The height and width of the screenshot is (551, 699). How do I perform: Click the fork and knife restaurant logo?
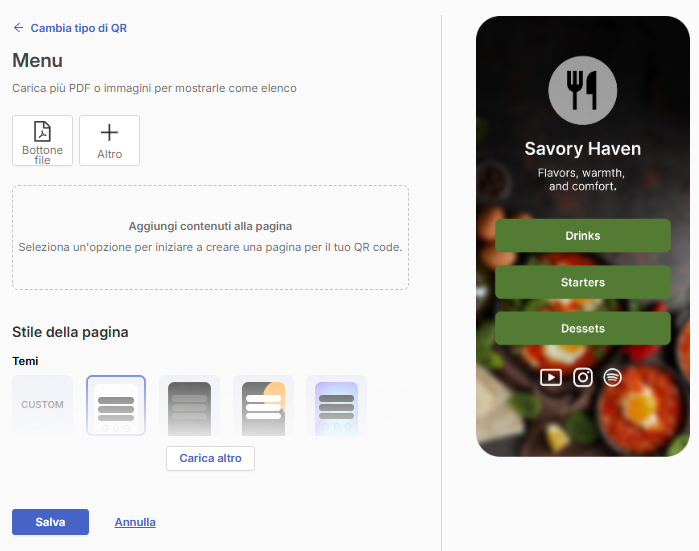click(x=583, y=90)
